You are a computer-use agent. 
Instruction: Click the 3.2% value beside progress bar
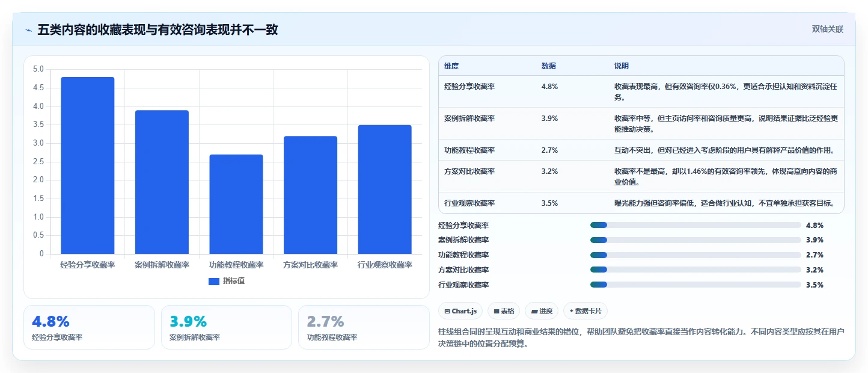[x=815, y=270]
